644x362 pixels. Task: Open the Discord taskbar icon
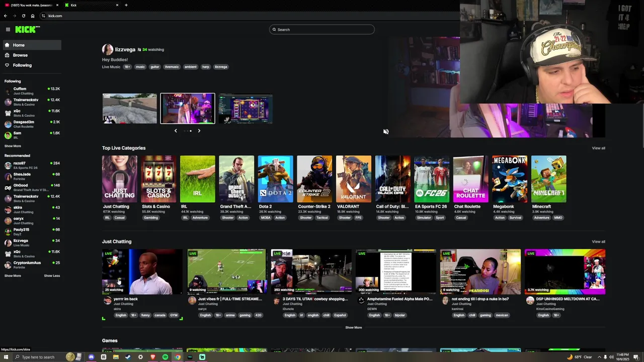(91, 357)
